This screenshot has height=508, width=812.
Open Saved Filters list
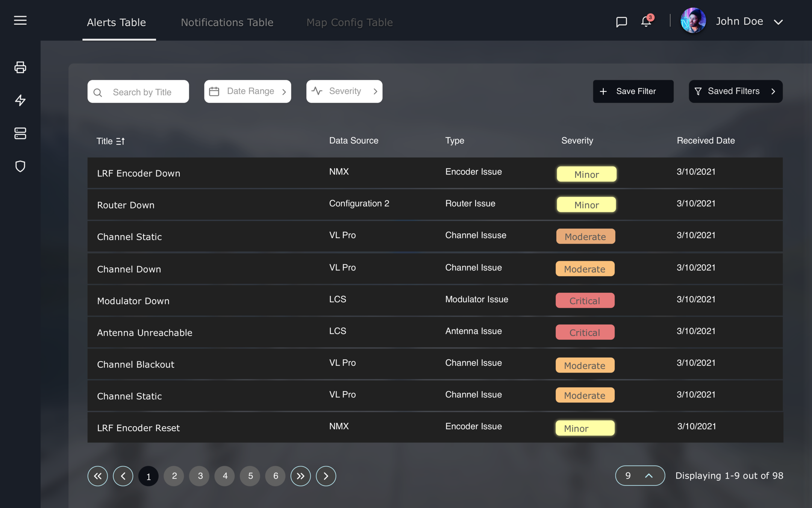[x=735, y=91]
